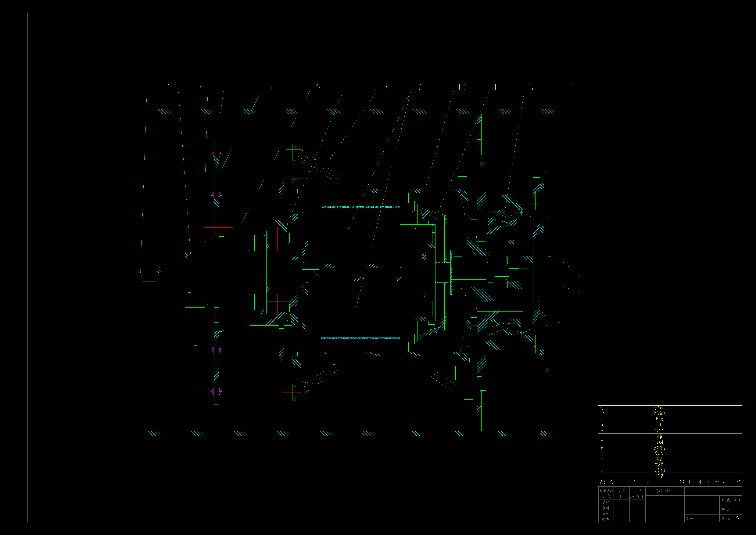This screenshot has height=535, width=756.
Task: Click the projection method symbol in the title block
Action: [x=606, y=496]
